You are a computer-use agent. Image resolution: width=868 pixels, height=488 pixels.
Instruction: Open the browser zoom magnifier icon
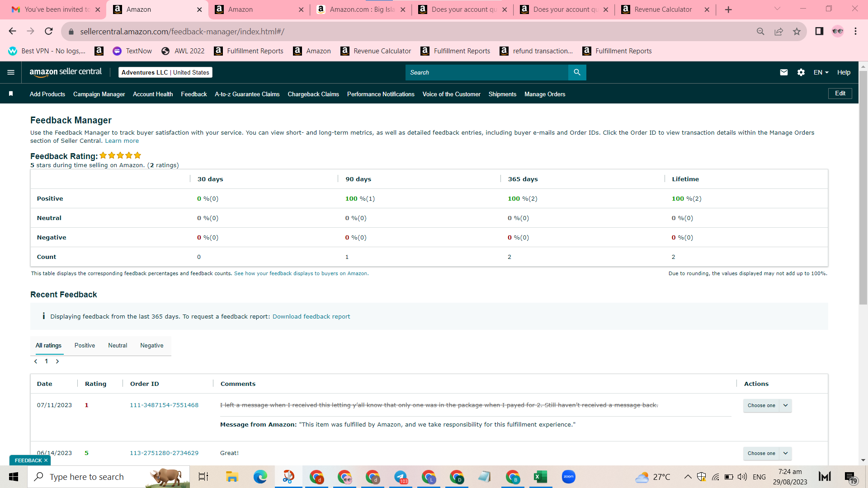(x=760, y=31)
